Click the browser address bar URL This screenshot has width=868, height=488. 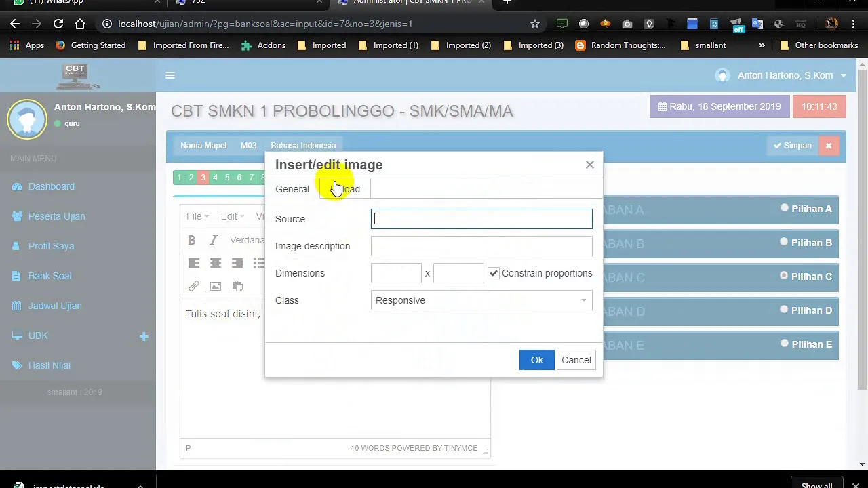[x=265, y=24]
